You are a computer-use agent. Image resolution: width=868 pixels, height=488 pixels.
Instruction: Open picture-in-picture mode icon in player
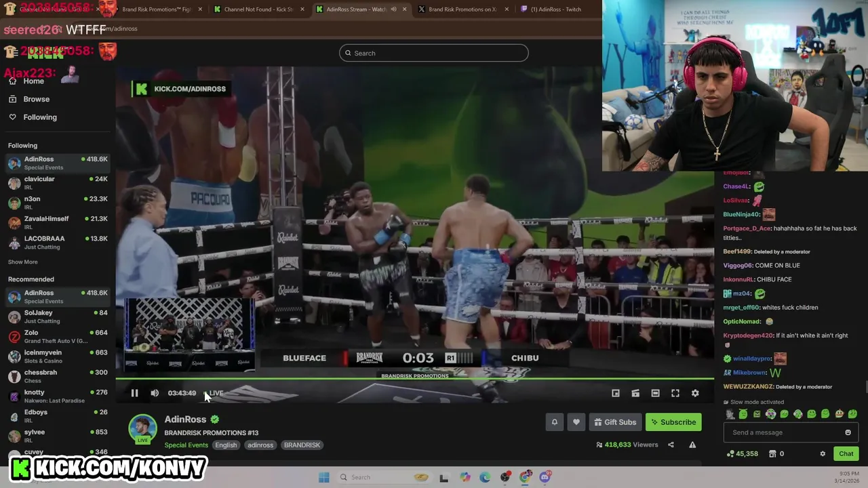click(616, 393)
